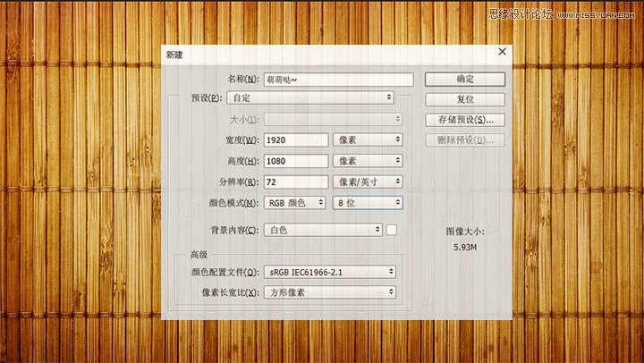The image size is (644, 363).
Task: Open the 8 位 bit depth dropdown
Action: (x=367, y=203)
